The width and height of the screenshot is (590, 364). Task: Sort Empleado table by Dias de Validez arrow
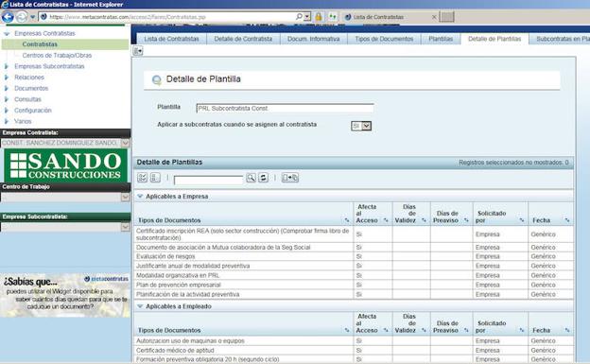(424, 330)
